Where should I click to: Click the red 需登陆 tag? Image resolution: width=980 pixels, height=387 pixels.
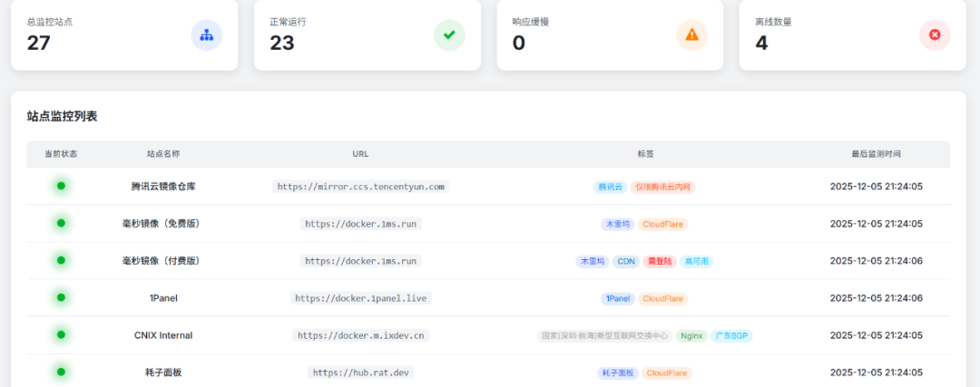click(660, 262)
